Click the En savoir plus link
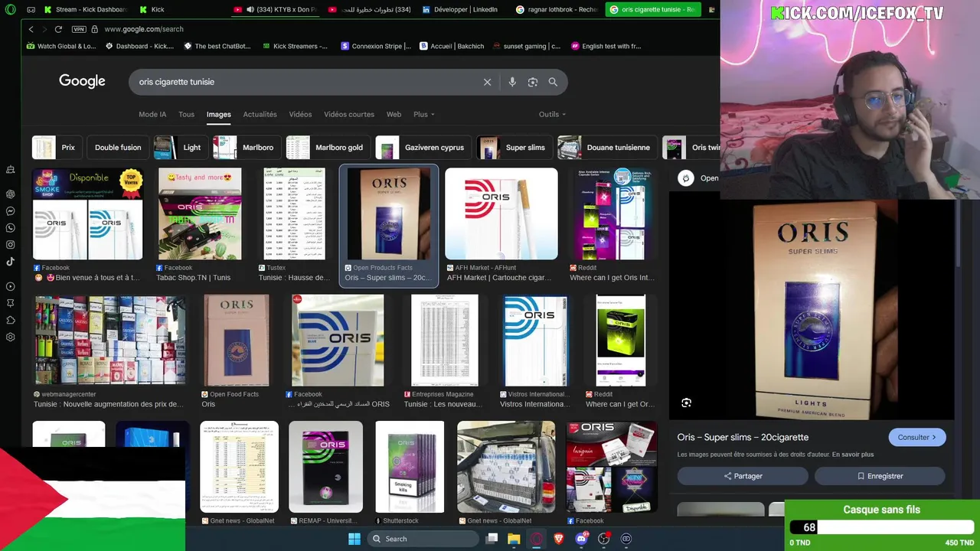Viewport: 980px width, 551px height. [x=853, y=455]
